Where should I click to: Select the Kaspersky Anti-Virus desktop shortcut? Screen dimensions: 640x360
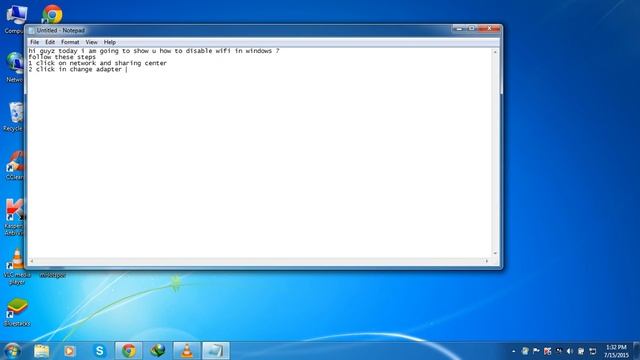pyautogui.click(x=15, y=217)
